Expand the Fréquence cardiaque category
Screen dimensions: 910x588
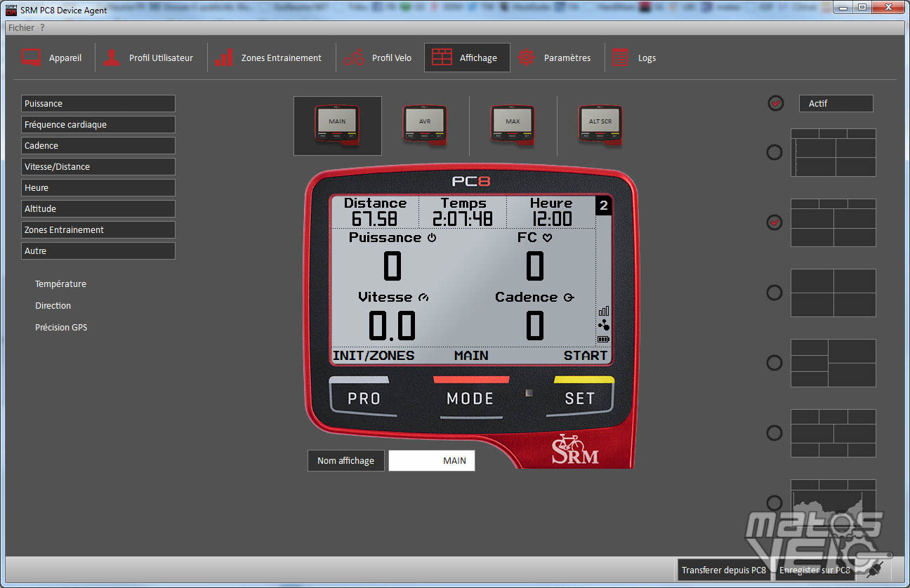[x=98, y=124]
